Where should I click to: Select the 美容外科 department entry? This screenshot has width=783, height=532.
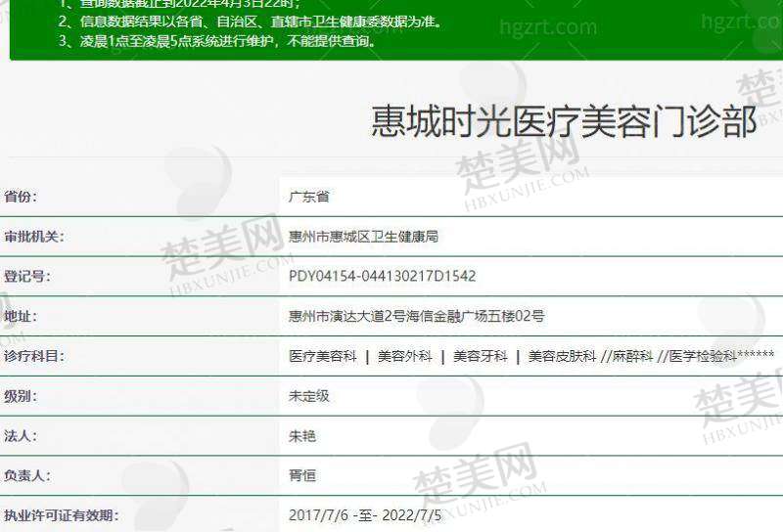click(x=404, y=357)
